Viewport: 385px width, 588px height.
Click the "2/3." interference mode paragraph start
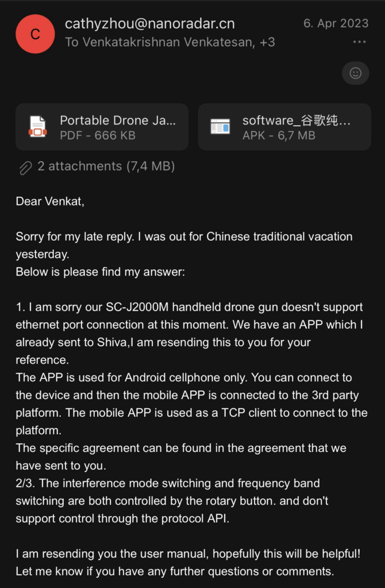[25, 483]
